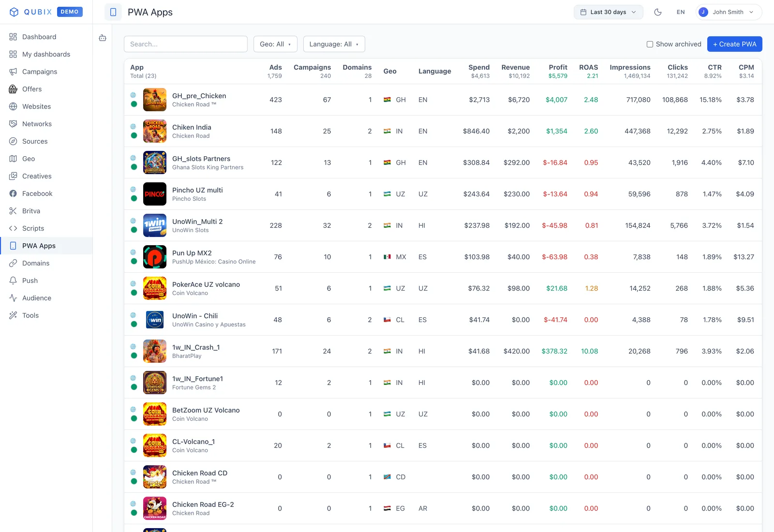Click the Chicken Road EG-2 app icon
Viewport: 774px width, 532px height.
155,508
